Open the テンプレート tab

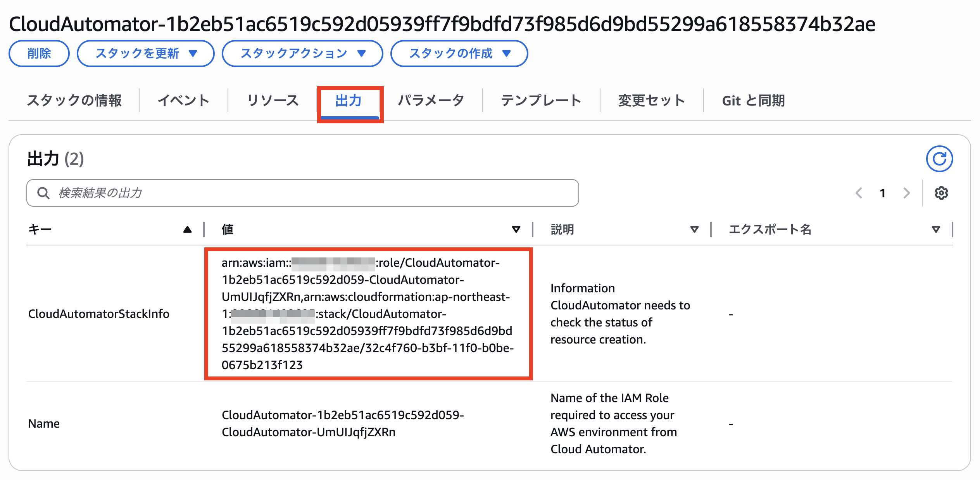tap(541, 100)
